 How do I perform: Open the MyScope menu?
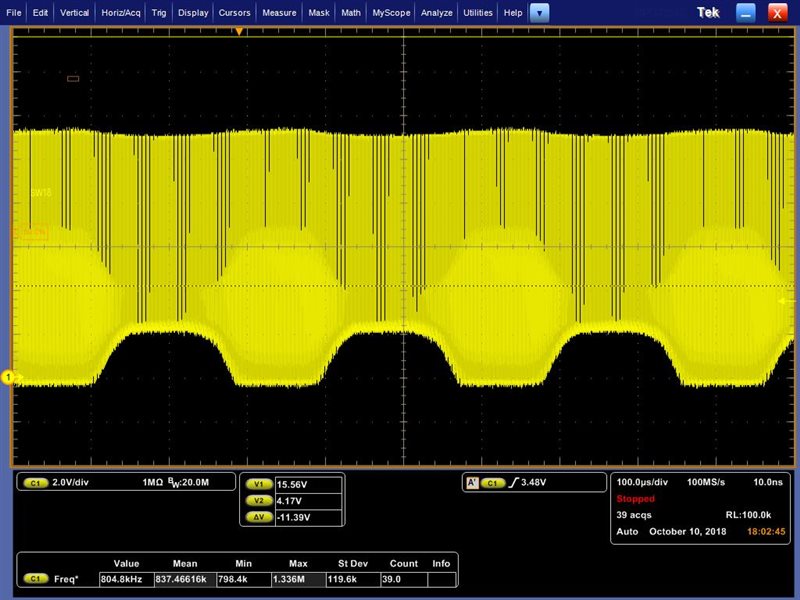point(391,13)
